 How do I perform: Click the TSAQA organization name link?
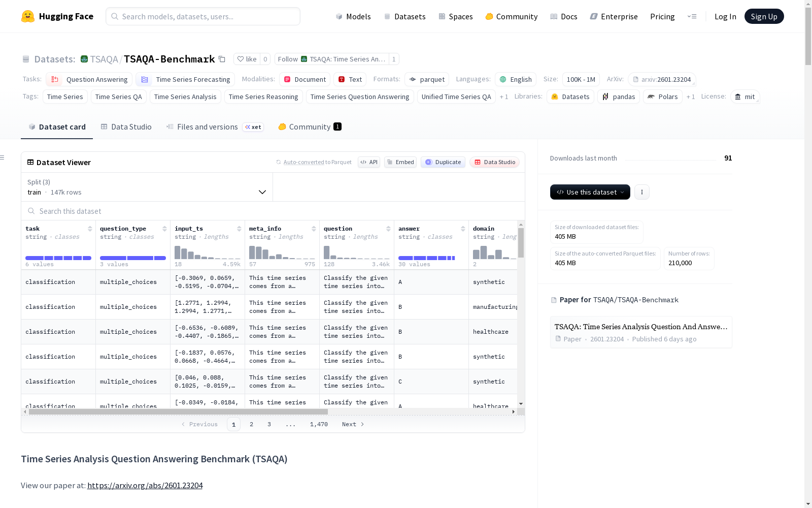[104, 59]
